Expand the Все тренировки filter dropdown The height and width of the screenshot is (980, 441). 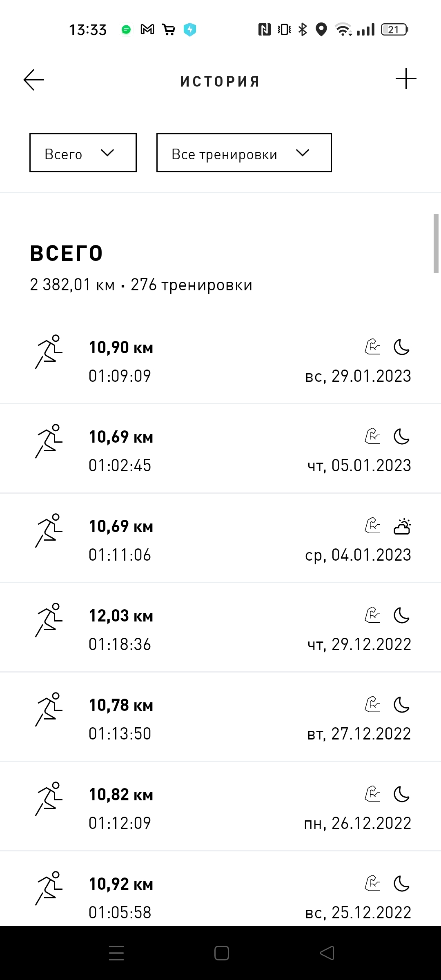pyautogui.click(x=244, y=153)
